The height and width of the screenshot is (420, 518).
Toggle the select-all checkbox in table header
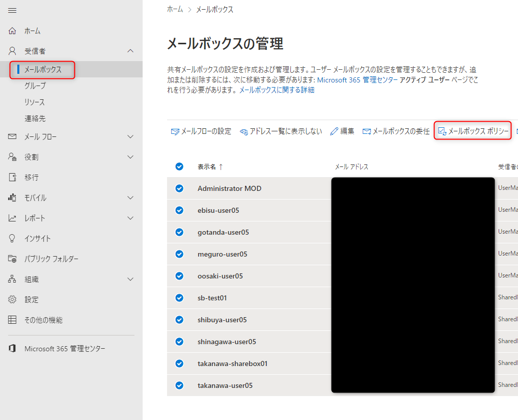coord(180,166)
